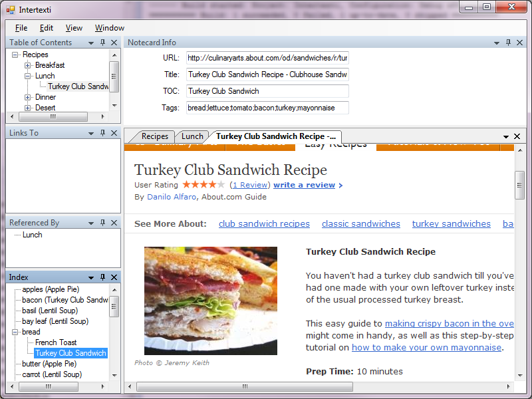Select Breakfast in Table of Contents
Screen dimensions: 532x399
click(50, 65)
